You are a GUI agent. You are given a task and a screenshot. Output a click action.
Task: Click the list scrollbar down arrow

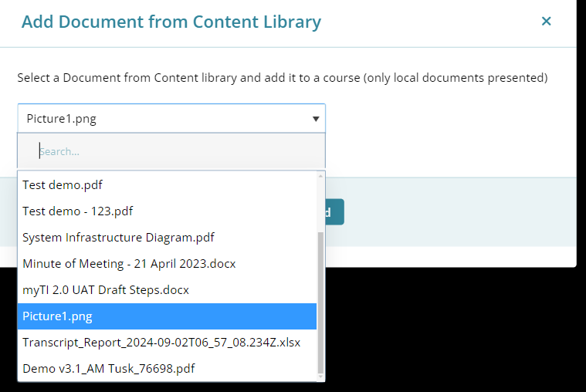pos(321,377)
